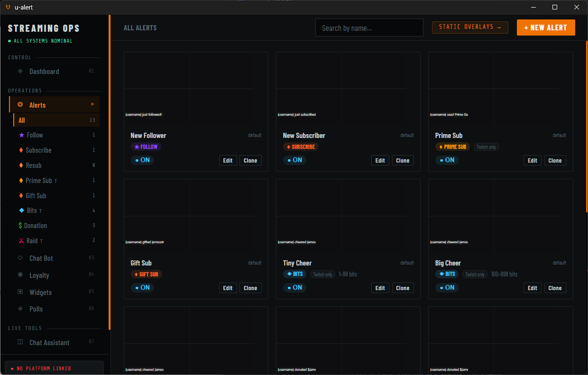Screen dimensions: 588x375
Task: Open the Widgets square icon
Action: 20,292
